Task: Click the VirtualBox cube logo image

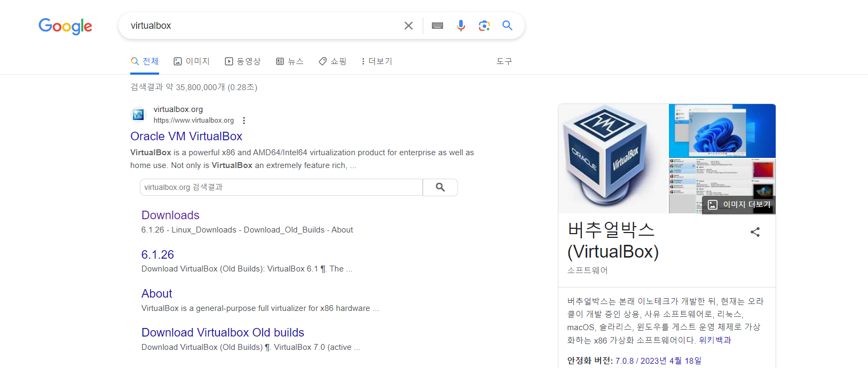Action: tap(613, 159)
